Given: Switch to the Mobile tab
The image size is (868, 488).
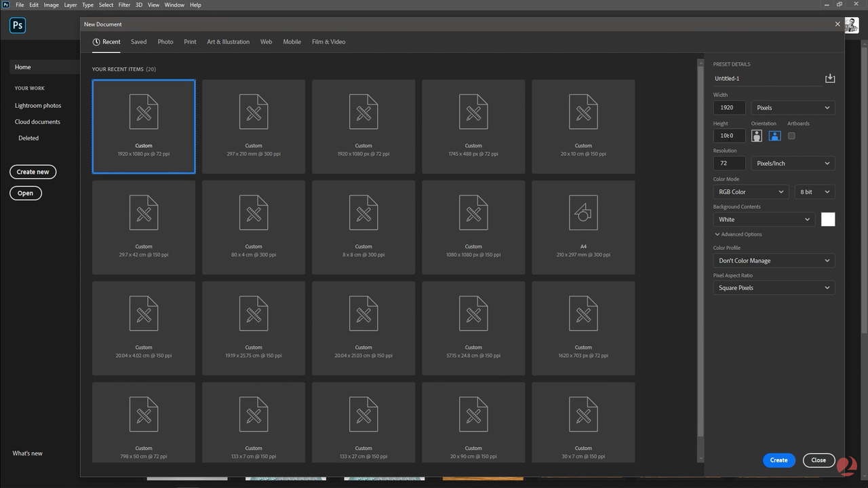Looking at the screenshot, I should coord(292,42).
